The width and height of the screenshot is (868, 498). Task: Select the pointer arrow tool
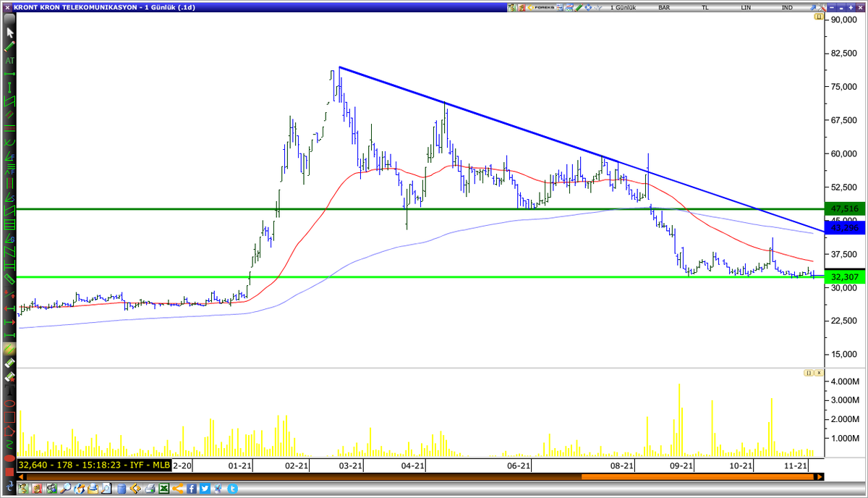(9, 33)
